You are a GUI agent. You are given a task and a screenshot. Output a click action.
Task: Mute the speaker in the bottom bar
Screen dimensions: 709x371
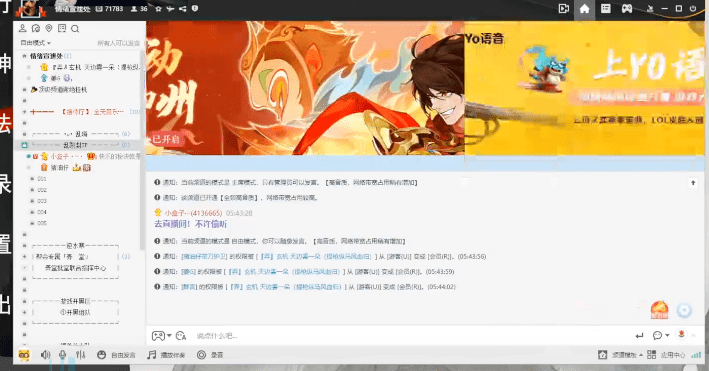point(46,355)
